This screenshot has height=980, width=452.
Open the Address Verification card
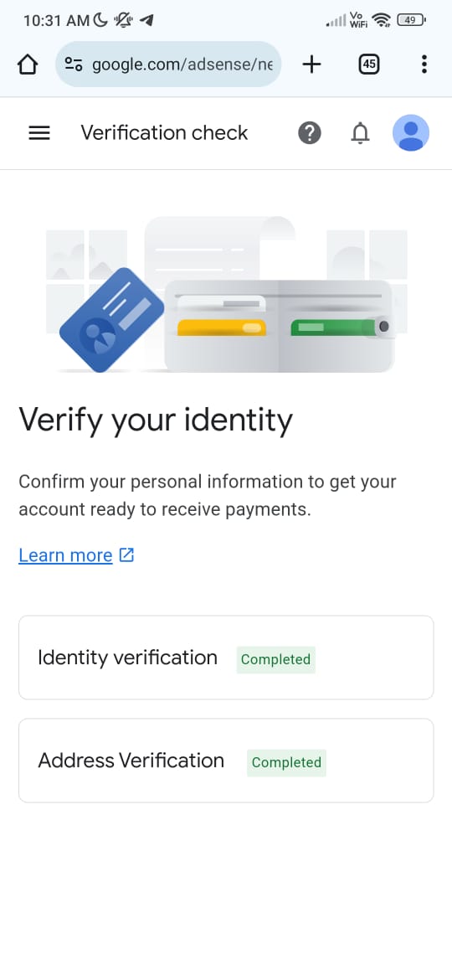[226, 761]
